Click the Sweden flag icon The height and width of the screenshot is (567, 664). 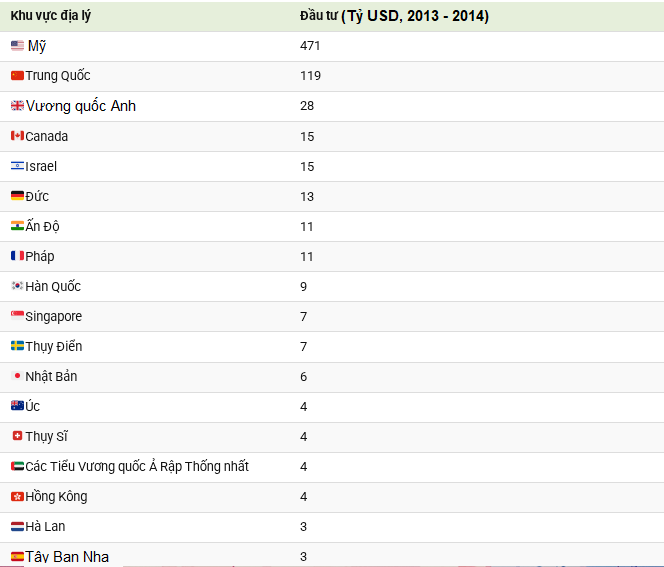[x=17, y=346]
